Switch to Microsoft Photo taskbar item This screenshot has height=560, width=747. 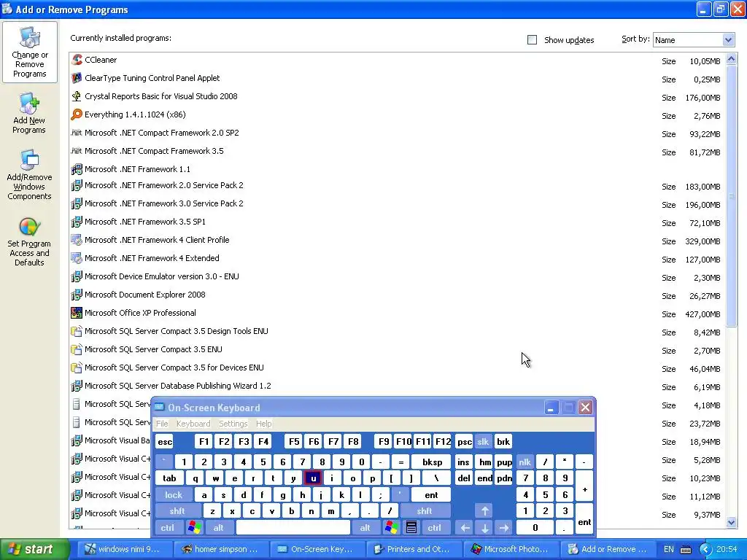tap(510, 549)
